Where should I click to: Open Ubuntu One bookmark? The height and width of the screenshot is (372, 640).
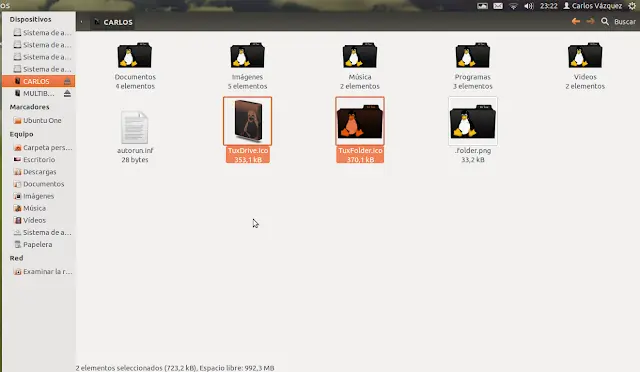[x=38, y=120]
